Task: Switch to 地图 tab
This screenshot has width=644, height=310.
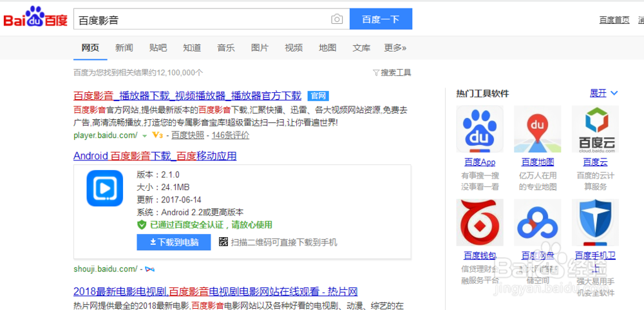Action: click(x=327, y=48)
